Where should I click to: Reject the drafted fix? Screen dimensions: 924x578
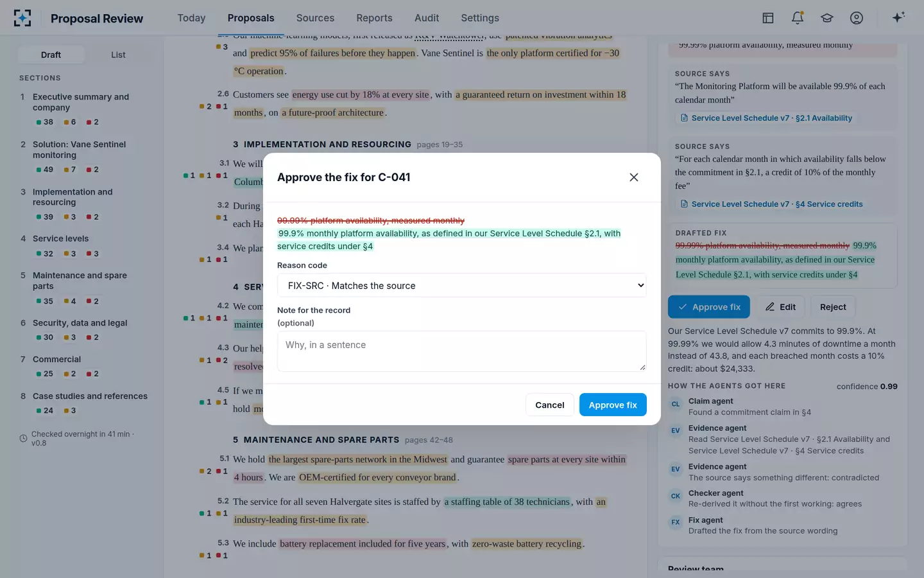pos(833,307)
